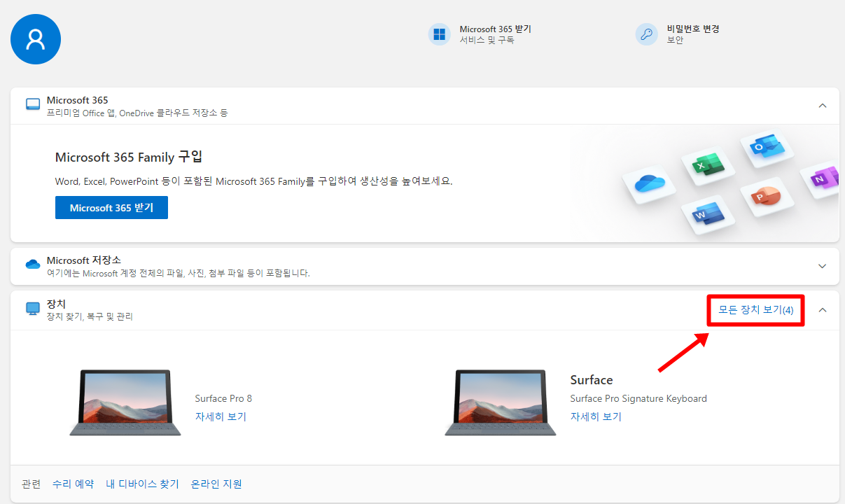Click the Microsoft 저장소 section title
Viewport: 845px width, 504px height.
pyautogui.click(x=83, y=260)
